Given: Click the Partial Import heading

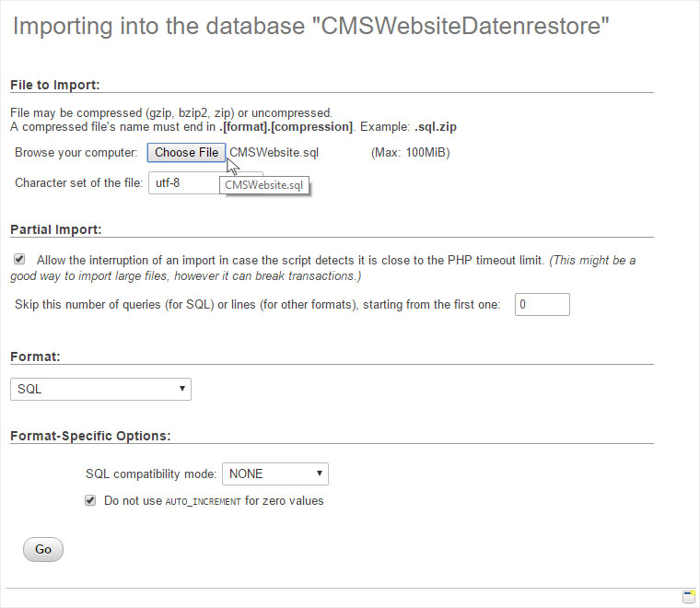Looking at the screenshot, I should [x=56, y=229].
